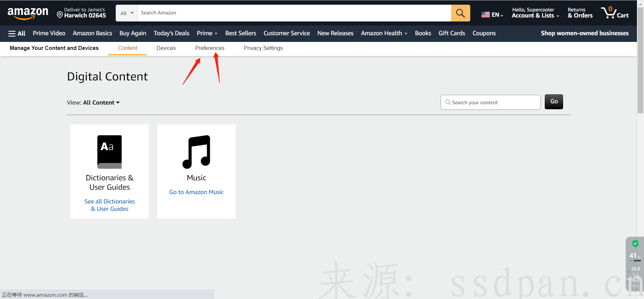Open Books in navigation bar
Image resolution: width=644 pixels, height=299 pixels.
[x=423, y=33]
